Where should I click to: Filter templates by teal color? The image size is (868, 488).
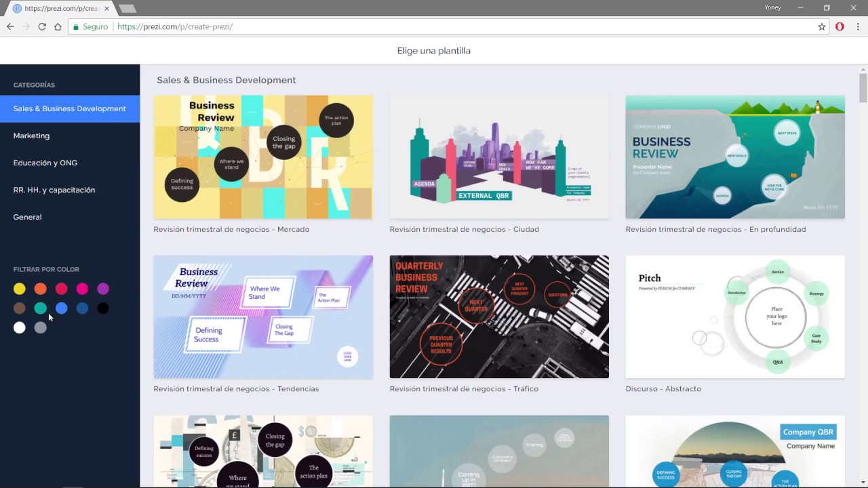(41, 308)
